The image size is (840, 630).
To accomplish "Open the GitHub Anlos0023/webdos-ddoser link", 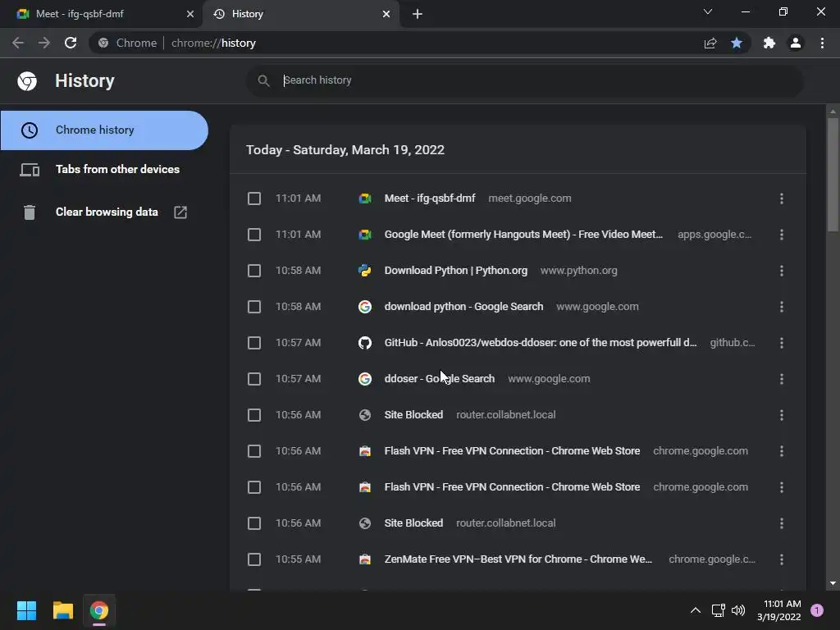I will click(x=541, y=343).
